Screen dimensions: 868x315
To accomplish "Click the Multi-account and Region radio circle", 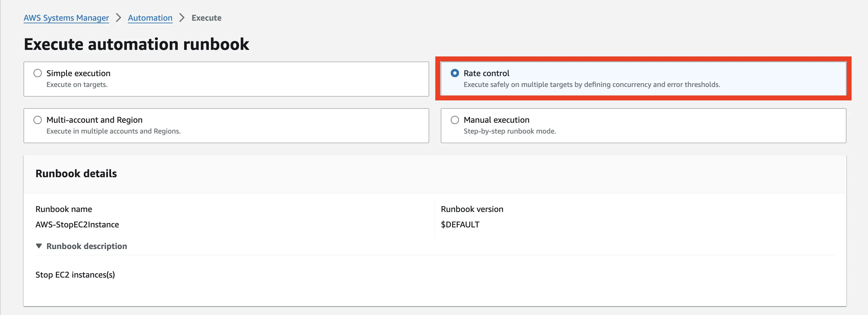I will pos(37,119).
